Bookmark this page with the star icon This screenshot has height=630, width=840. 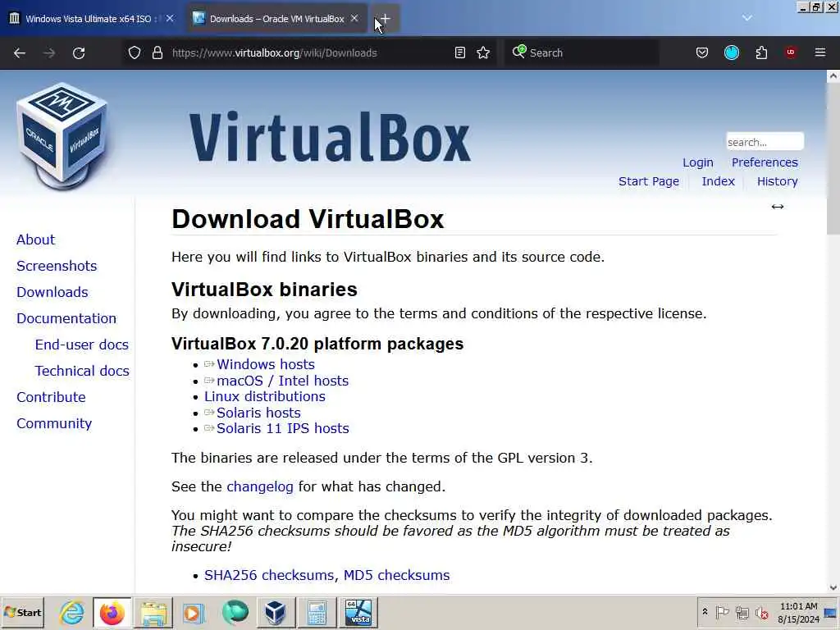(x=483, y=52)
